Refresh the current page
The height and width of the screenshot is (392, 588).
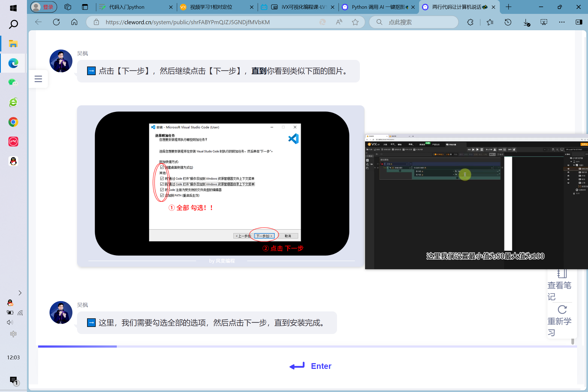[x=56, y=22]
